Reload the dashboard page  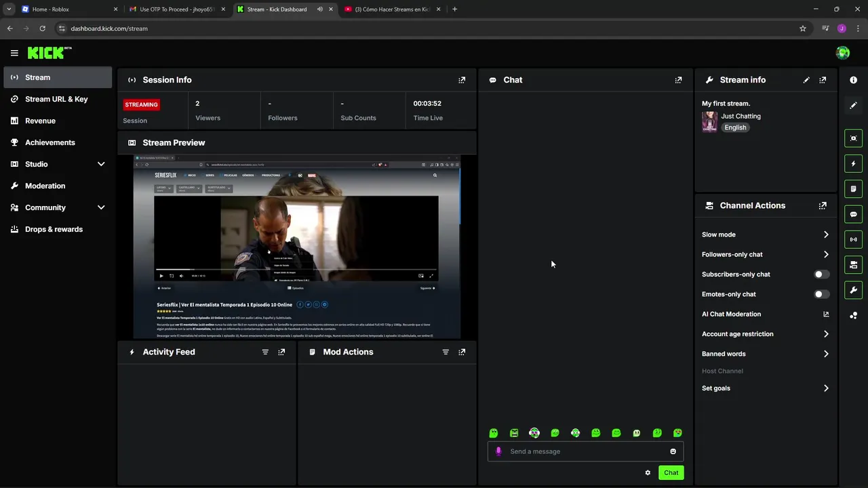click(42, 28)
